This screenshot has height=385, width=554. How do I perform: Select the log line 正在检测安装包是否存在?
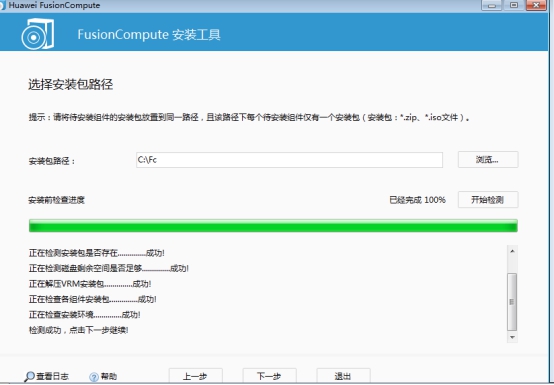click(x=96, y=253)
